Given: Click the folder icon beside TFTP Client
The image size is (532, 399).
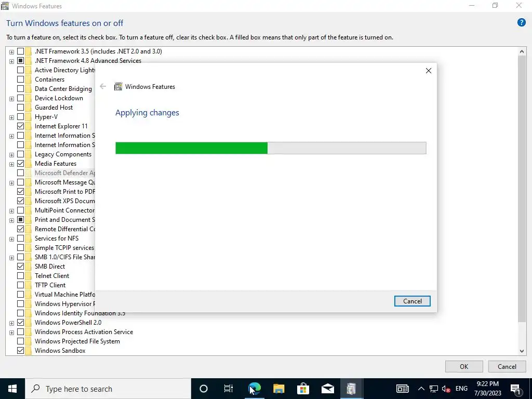Looking at the screenshot, I should coord(28,285).
